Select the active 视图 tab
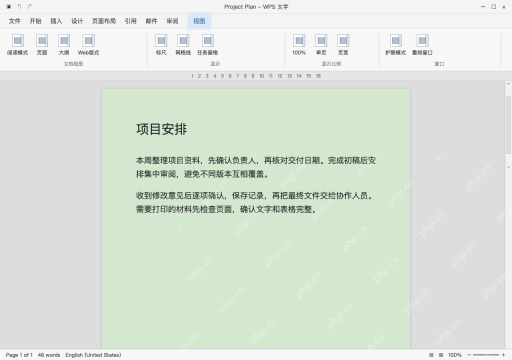The image size is (512, 360). [199, 21]
